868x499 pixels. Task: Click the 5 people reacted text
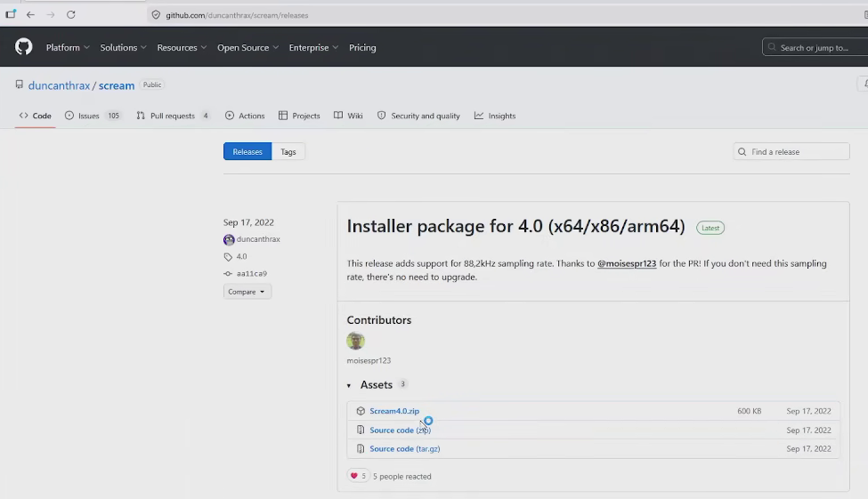pyautogui.click(x=402, y=477)
